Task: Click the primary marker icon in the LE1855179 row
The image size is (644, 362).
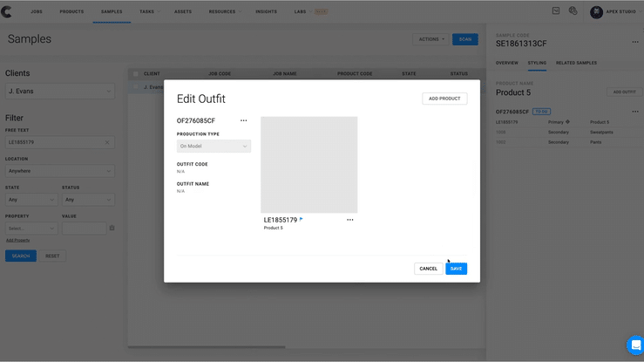Action: click(567, 121)
